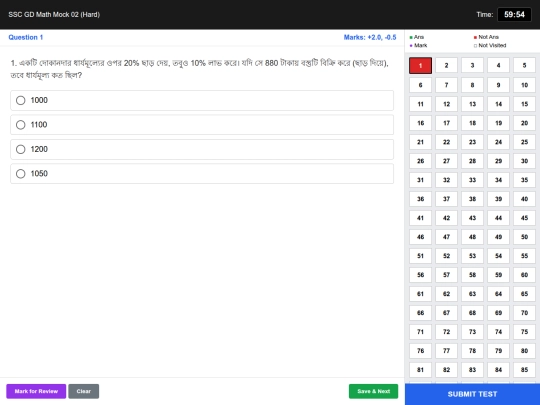Click Save & Next button
The width and height of the screenshot is (540, 405).
pos(373,391)
